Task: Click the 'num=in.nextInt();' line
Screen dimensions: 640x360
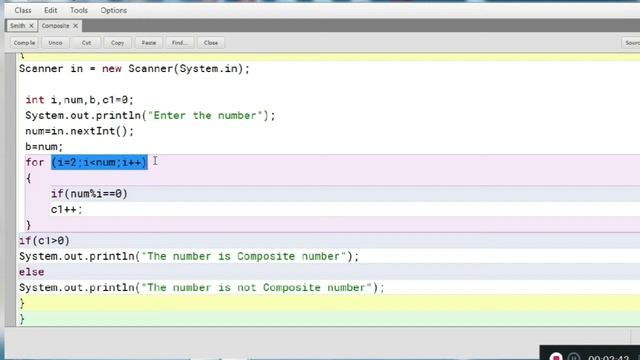Action: pyautogui.click(x=80, y=131)
